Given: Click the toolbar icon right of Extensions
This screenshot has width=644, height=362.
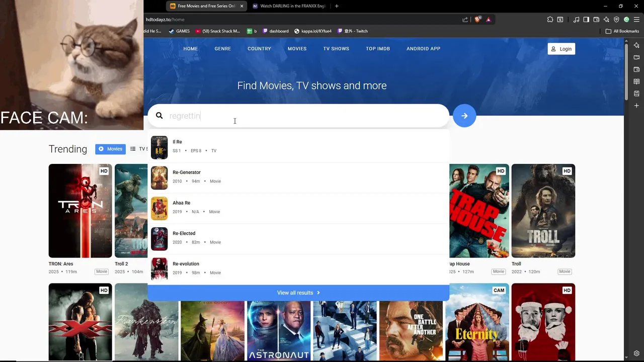Looking at the screenshot, I should [560, 20].
